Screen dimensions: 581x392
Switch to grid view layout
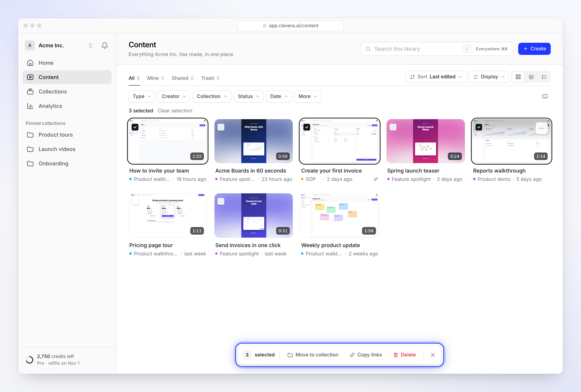(x=518, y=77)
